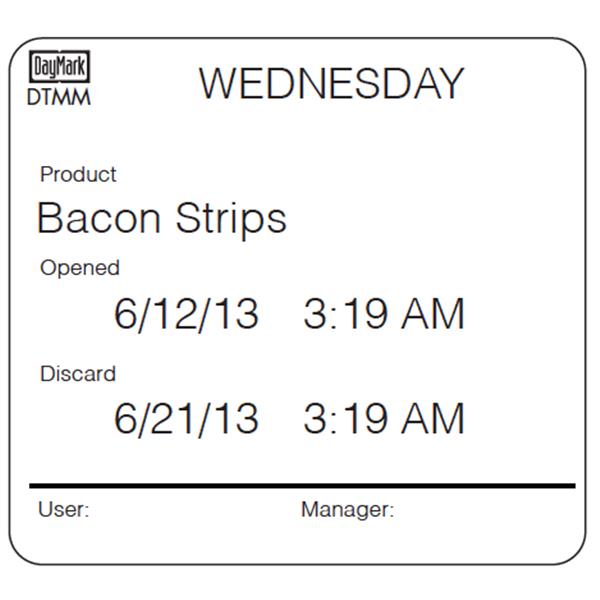600x600 pixels.
Task: Select the discard date 6/21/13
Action: pyautogui.click(x=186, y=419)
